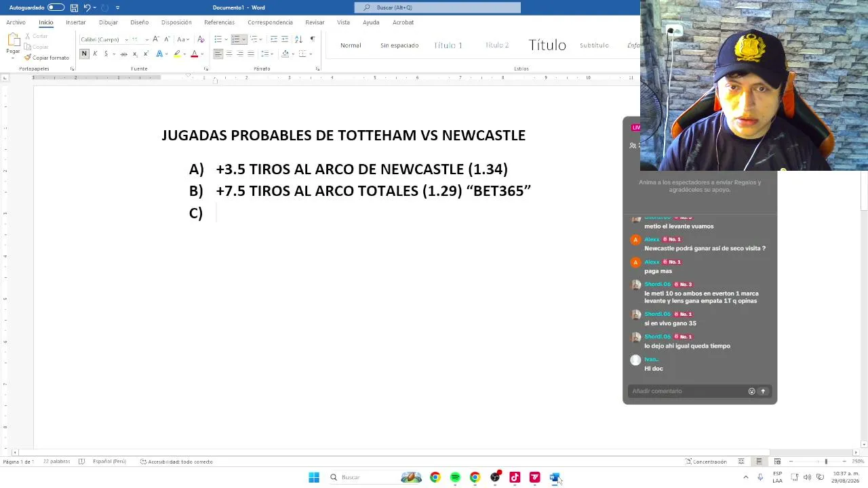This screenshot has width=868, height=488.
Task: Undo the last action in Word
Action: tap(87, 7)
